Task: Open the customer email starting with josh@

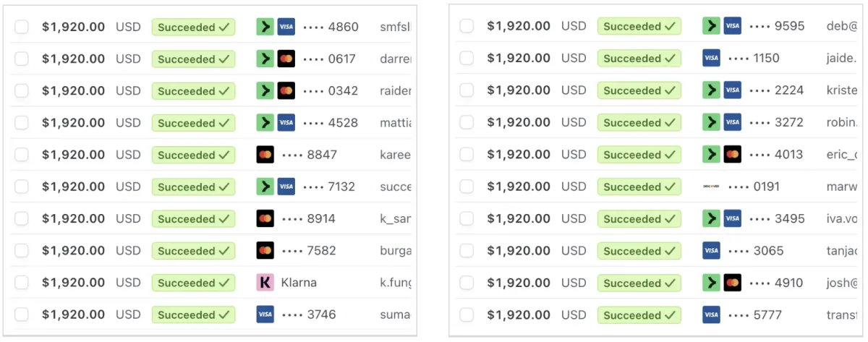Action: point(842,283)
